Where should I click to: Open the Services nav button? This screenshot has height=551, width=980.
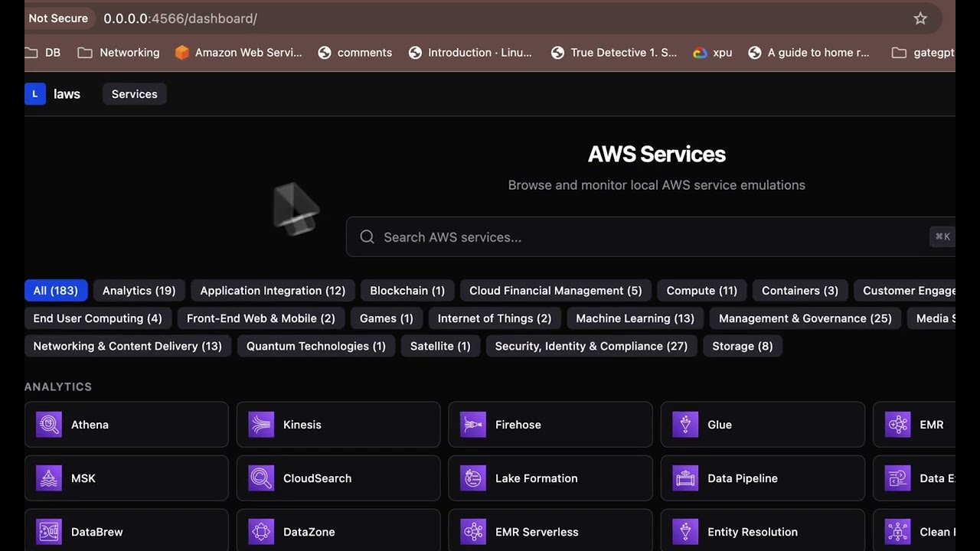tap(135, 94)
